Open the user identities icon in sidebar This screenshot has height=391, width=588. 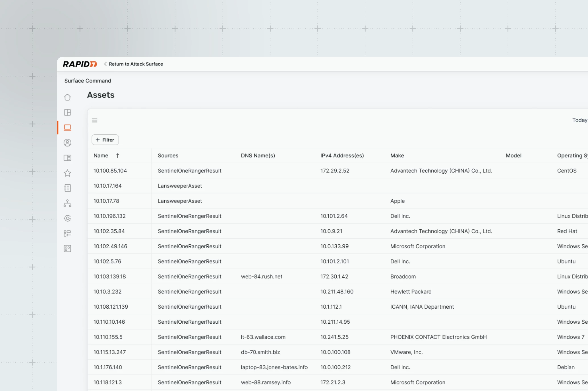coord(67,143)
